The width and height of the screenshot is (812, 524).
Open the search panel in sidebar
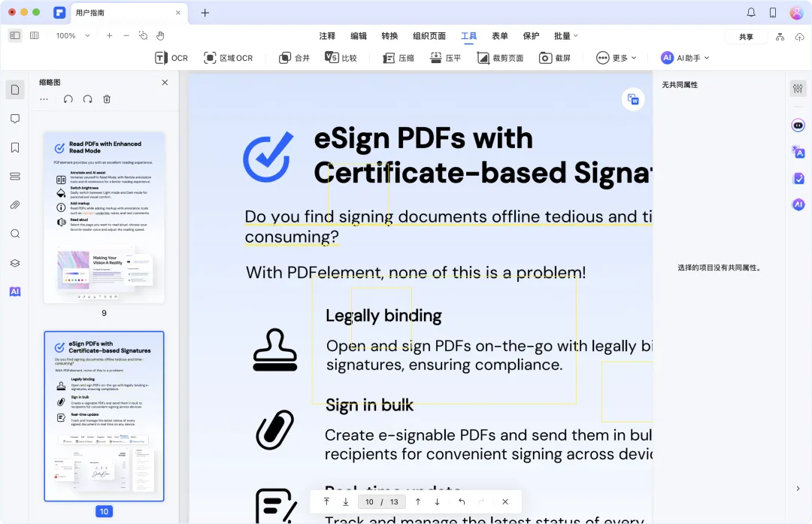[x=15, y=234]
